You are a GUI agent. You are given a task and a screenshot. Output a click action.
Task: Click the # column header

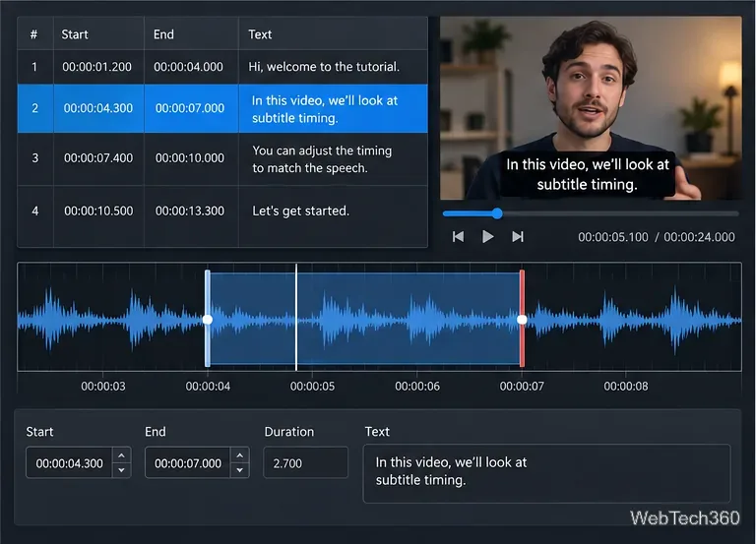[33, 34]
